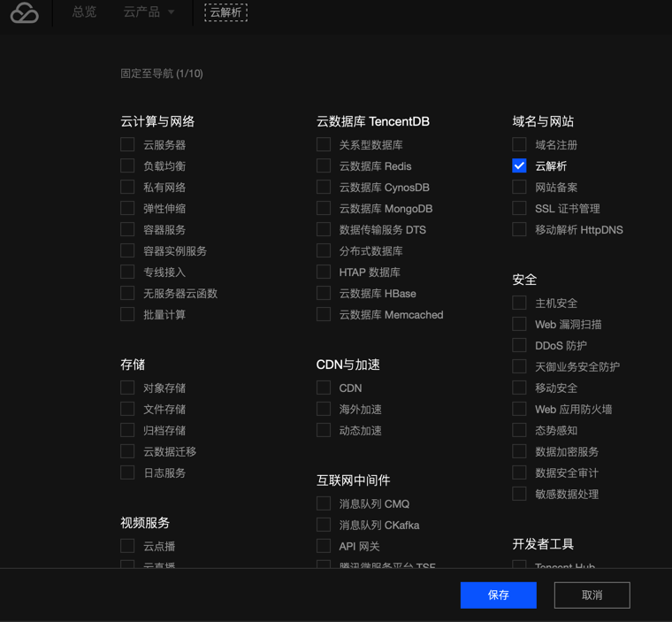Check the 云服务器 checkbox
Screen dimensions: 672x622
[127, 144]
